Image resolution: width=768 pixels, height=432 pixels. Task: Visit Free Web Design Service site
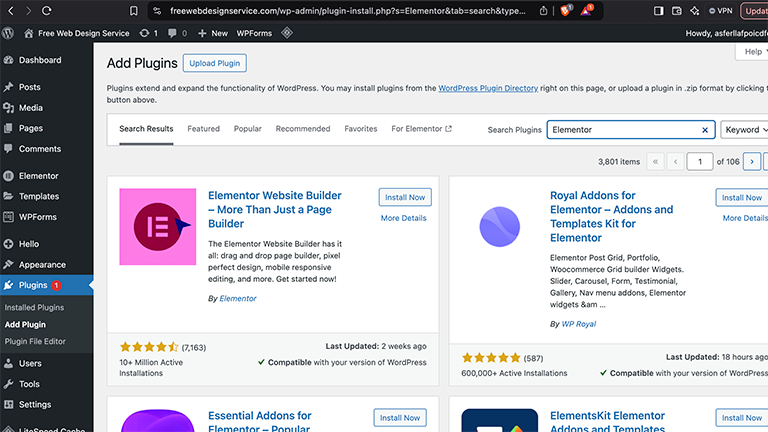pyautogui.click(x=77, y=33)
